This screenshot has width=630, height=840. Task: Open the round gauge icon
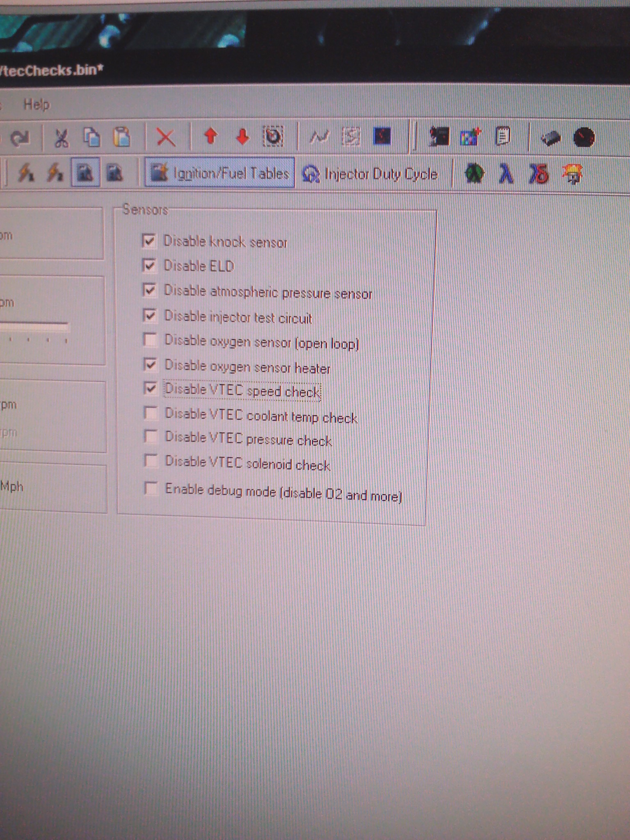point(584,137)
